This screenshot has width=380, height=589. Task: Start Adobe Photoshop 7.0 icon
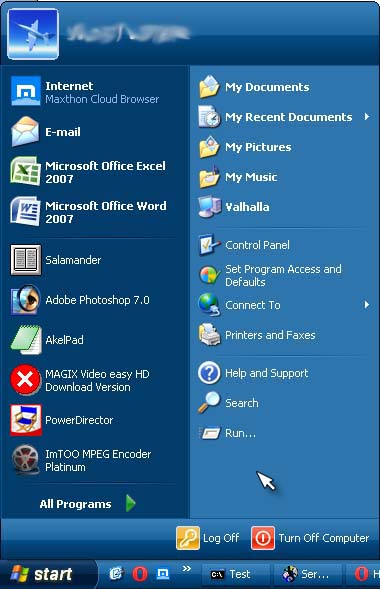(x=26, y=300)
